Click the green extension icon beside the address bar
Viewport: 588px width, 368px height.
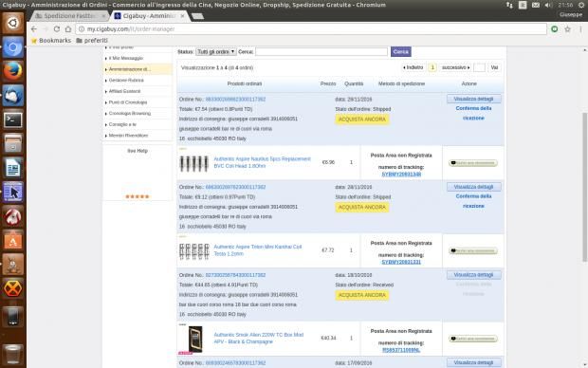[x=554, y=28]
